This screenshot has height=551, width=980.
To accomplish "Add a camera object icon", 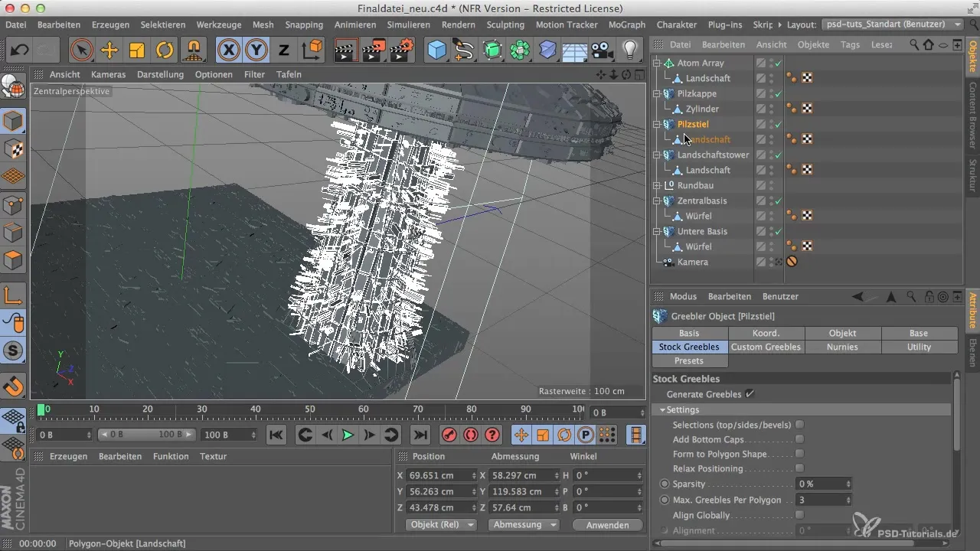I will (x=603, y=51).
